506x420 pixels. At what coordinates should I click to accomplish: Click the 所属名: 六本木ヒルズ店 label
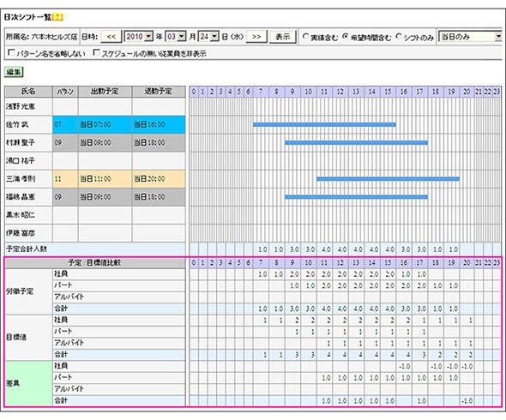pos(42,37)
